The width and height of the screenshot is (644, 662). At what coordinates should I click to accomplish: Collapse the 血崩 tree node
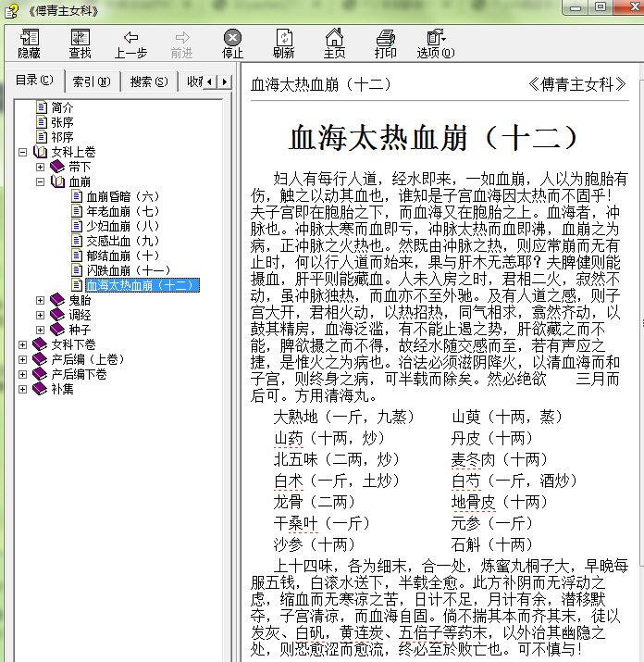41,181
